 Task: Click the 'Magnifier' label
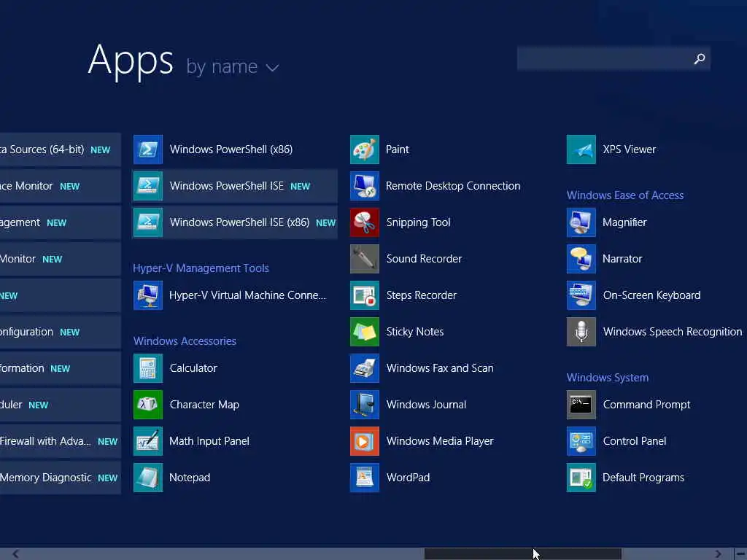[624, 222]
